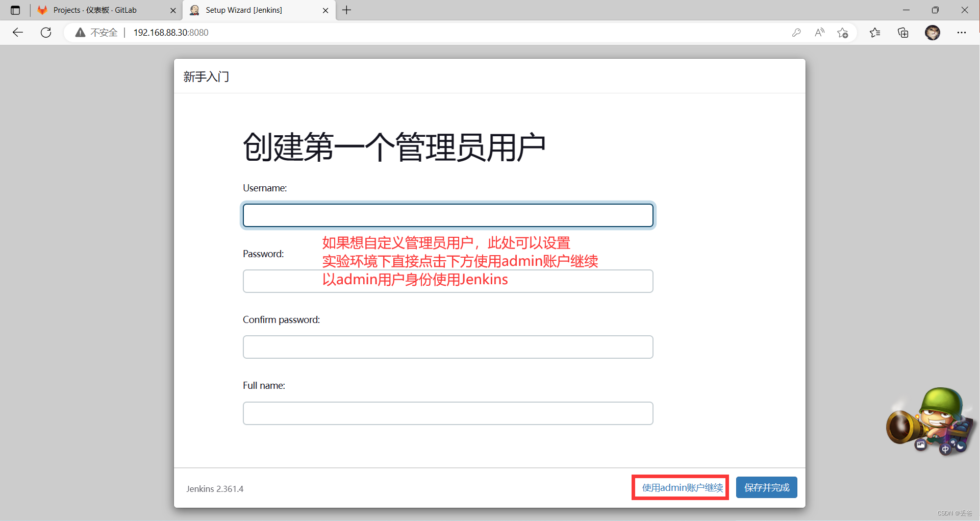Open a new browser tab
The height and width of the screenshot is (521, 980).
click(347, 10)
